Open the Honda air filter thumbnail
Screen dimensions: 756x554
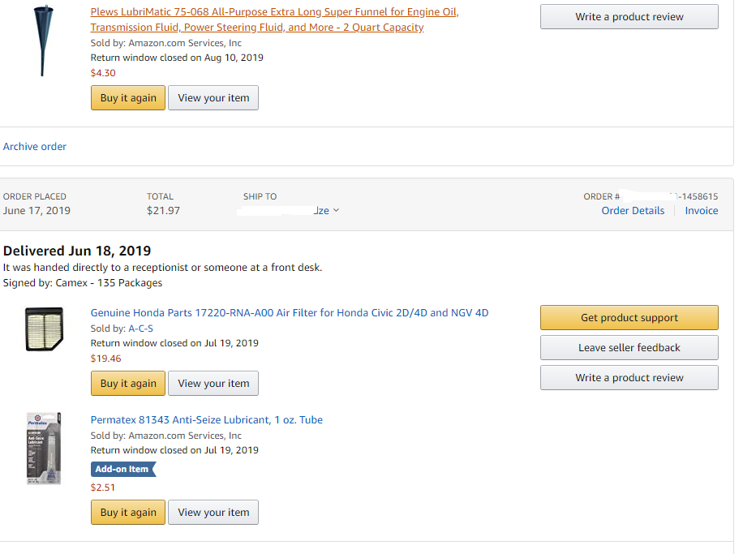tap(44, 330)
